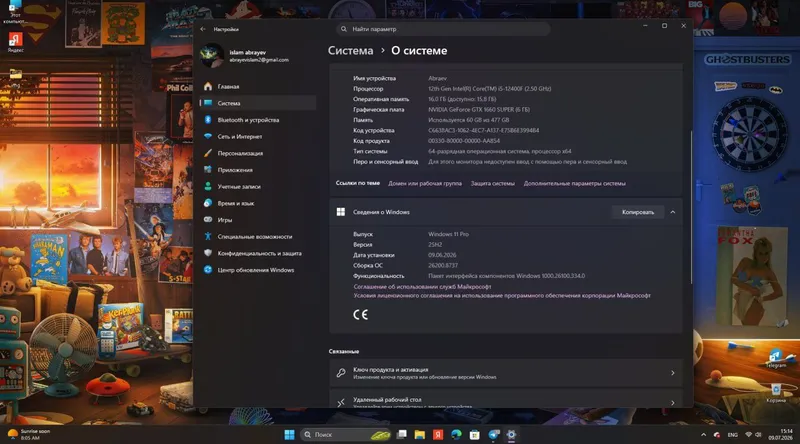800x444 pixels.
Task: Expand Удаленный рабочий стол entry
Action: coord(672,403)
